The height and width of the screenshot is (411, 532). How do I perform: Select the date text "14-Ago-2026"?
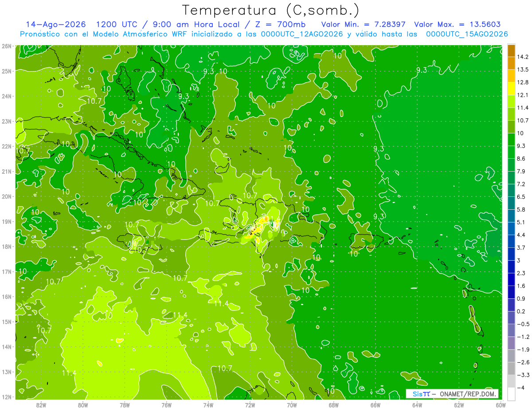(x=56, y=24)
